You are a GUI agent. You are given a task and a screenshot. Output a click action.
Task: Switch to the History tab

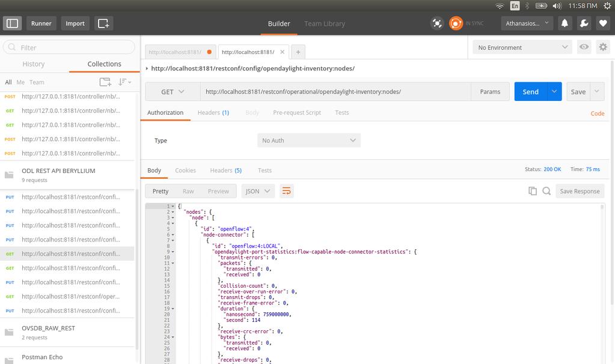pyautogui.click(x=33, y=64)
